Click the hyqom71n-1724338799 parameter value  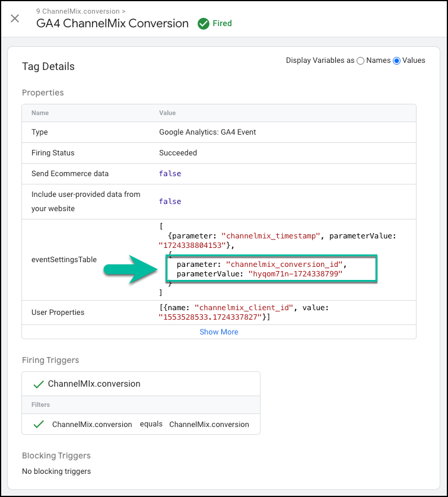pyautogui.click(x=295, y=274)
